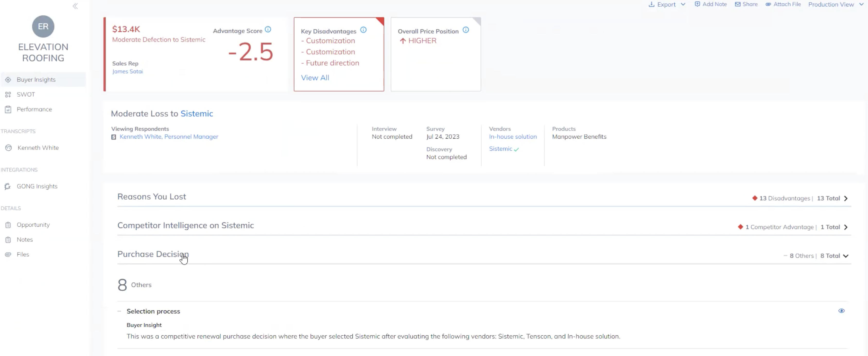The height and width of the screenshot is (356, 868).
Task: Click Attach File button
Action: coord(783,4)
